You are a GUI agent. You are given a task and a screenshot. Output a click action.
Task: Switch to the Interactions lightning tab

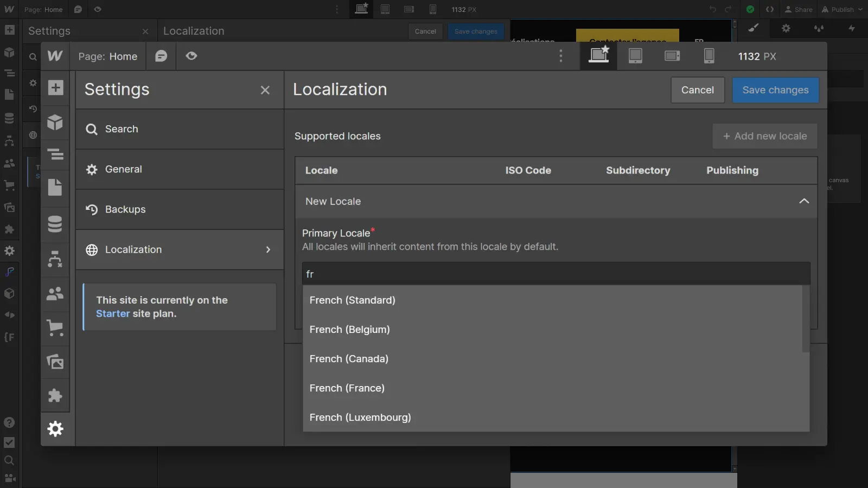tap(852, 28)
